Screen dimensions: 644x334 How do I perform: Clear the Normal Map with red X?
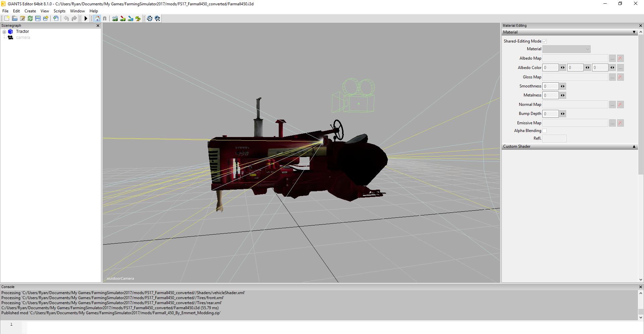pos(620,105)
